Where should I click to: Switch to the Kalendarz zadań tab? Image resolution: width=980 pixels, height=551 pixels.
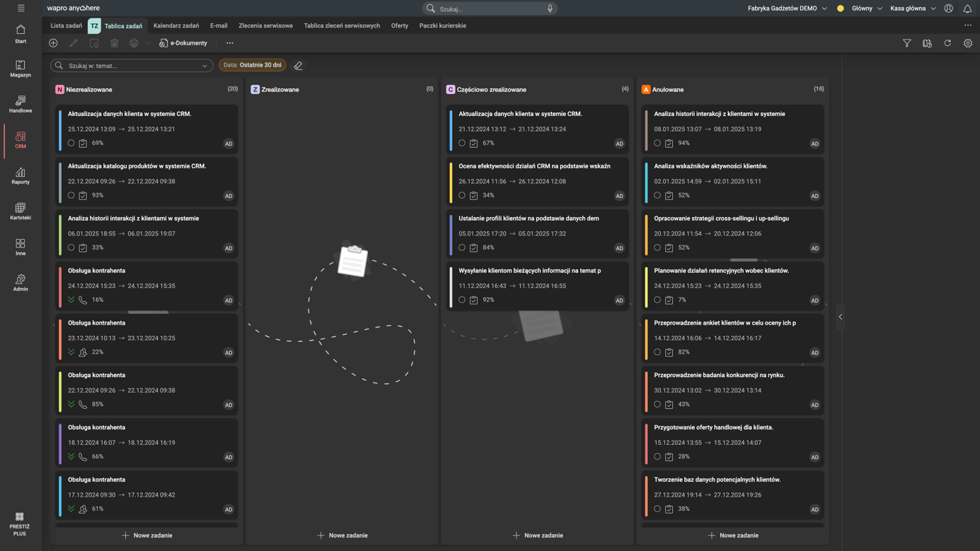pyautogui.click(x=176, y=25)
